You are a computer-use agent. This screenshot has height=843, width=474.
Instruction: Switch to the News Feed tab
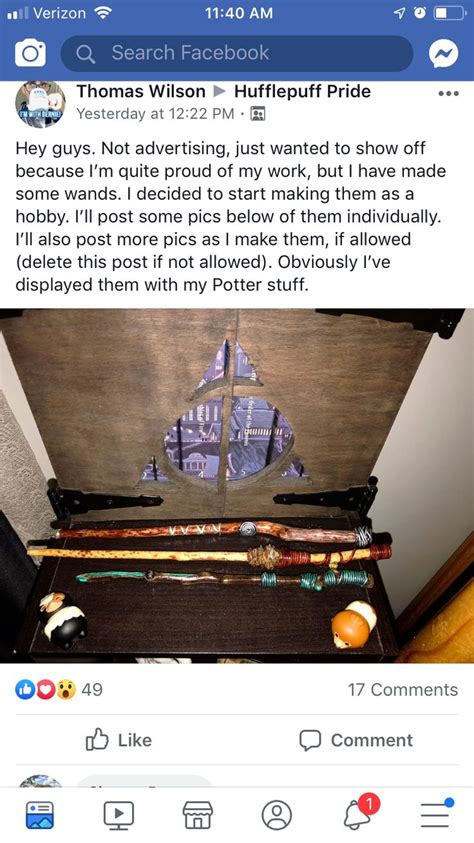[40, 815]
